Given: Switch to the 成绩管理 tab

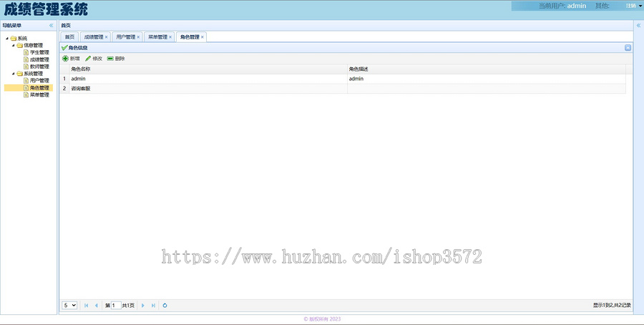Looking at the screenshot, I should 94,37.
